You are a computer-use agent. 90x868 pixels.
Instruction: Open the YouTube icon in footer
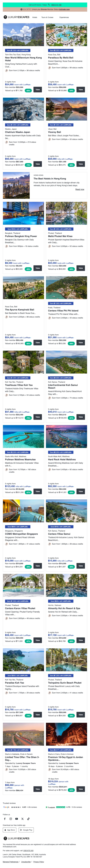click(x=17, y=819)
